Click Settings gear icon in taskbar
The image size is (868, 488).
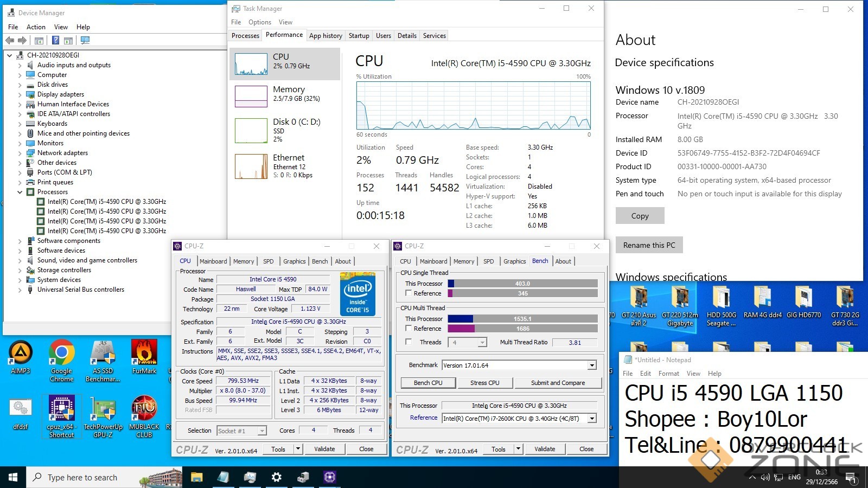[x=277, y=477]
